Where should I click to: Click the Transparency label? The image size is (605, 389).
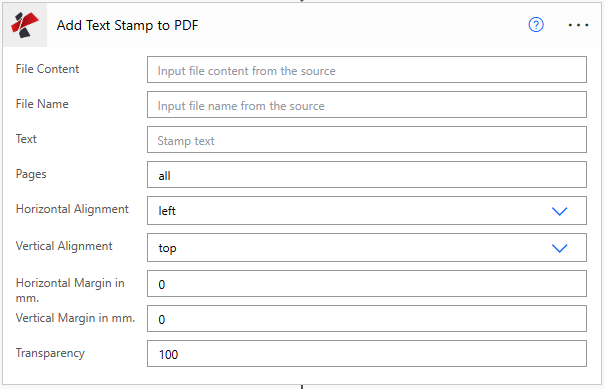[x=50, y=353]
